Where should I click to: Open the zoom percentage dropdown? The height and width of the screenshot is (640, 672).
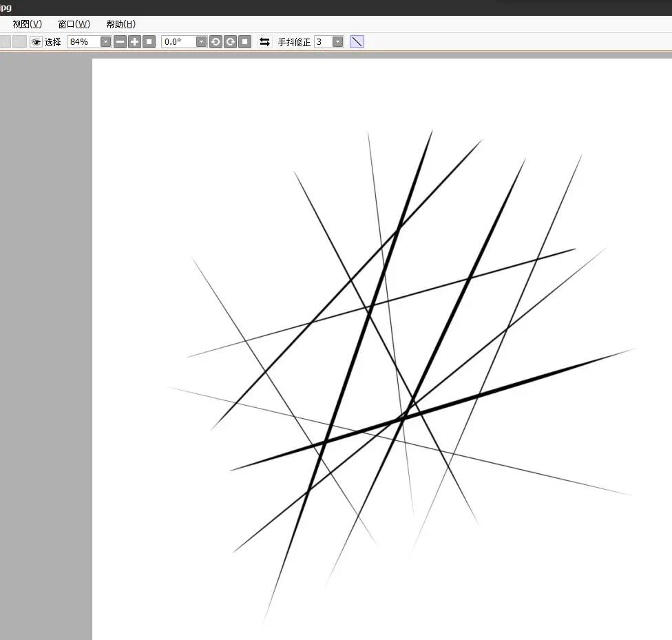click(105, 41)
